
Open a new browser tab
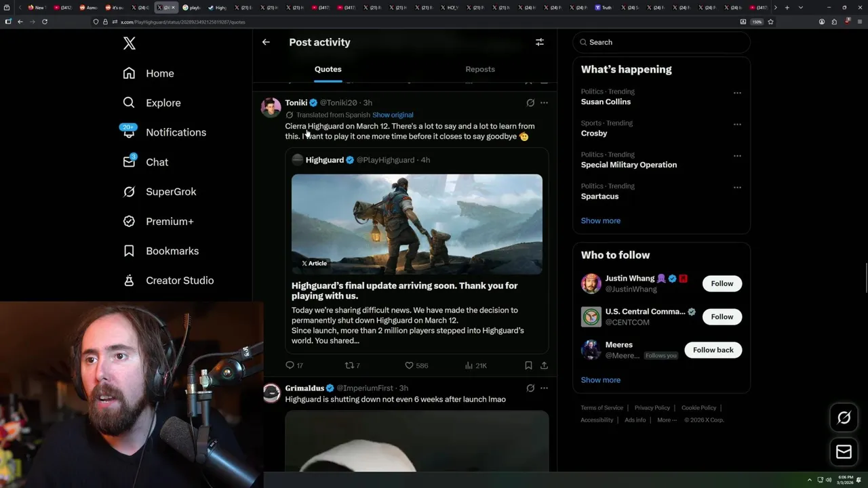[x=787, y=7]
